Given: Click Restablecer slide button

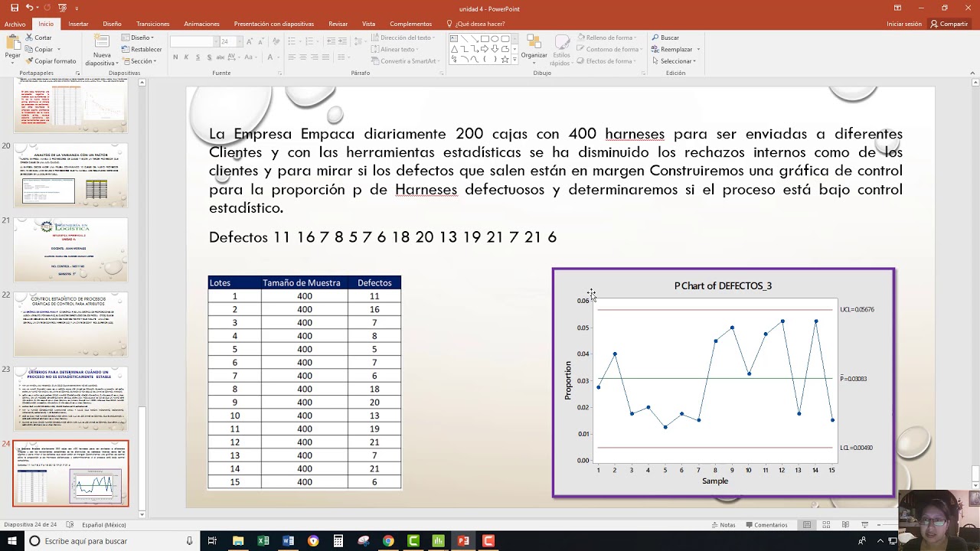Looking at the screenshot, I should click(x=142, y=49).
